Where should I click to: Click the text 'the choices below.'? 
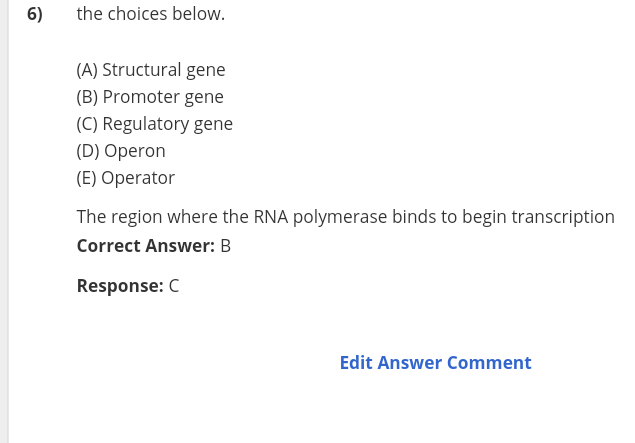tap(151, 14)
